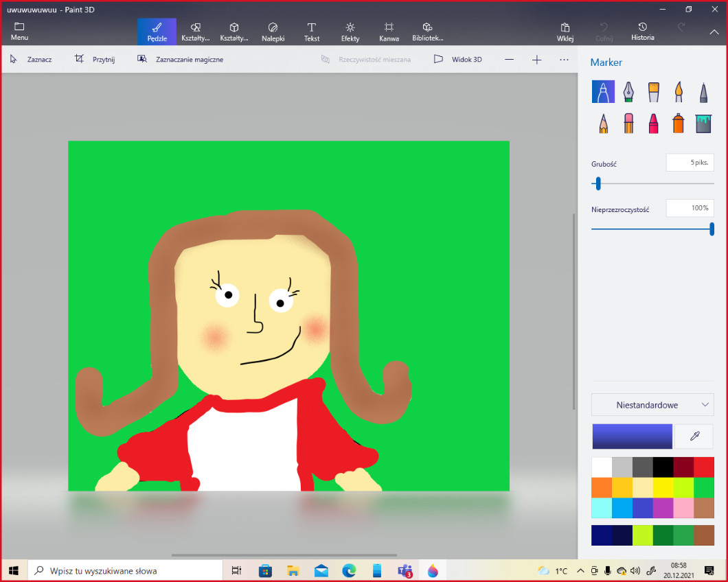Pick the Watercolor brush
This screenshot has width=728, height=582.
click(x=678, y=91)
